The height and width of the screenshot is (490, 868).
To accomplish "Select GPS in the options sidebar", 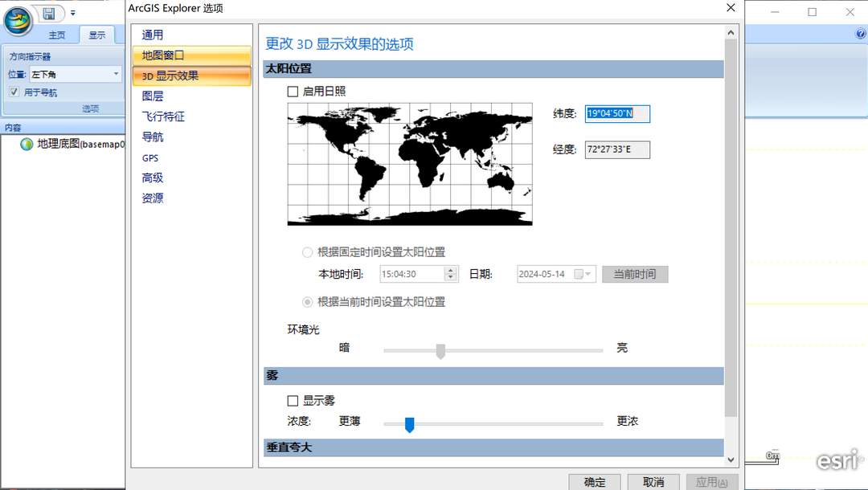I will point(149,158).
